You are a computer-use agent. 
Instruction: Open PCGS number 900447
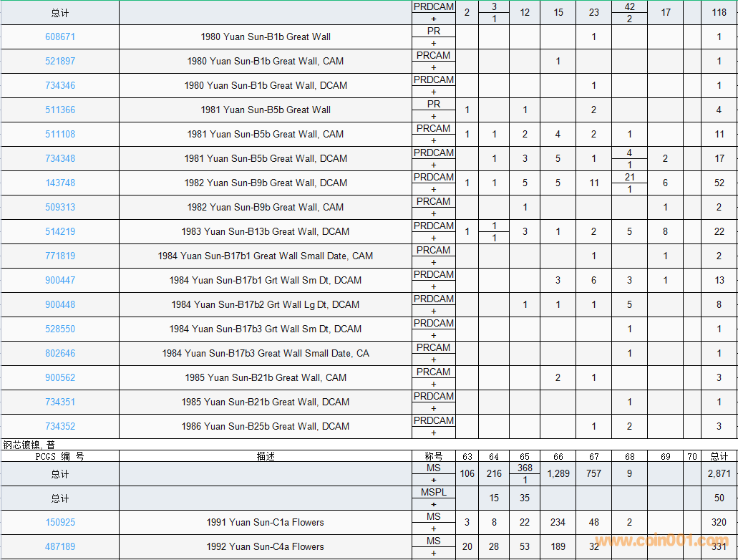tap(60, 280)
